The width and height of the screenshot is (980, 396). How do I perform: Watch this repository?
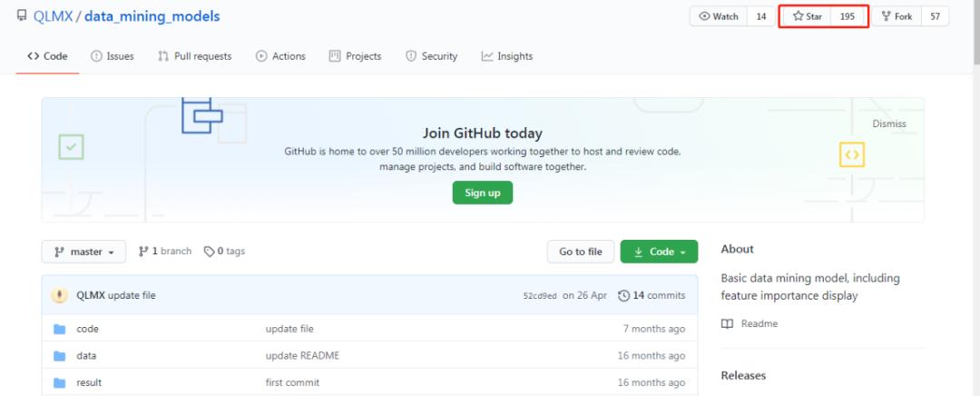[718, 16]
